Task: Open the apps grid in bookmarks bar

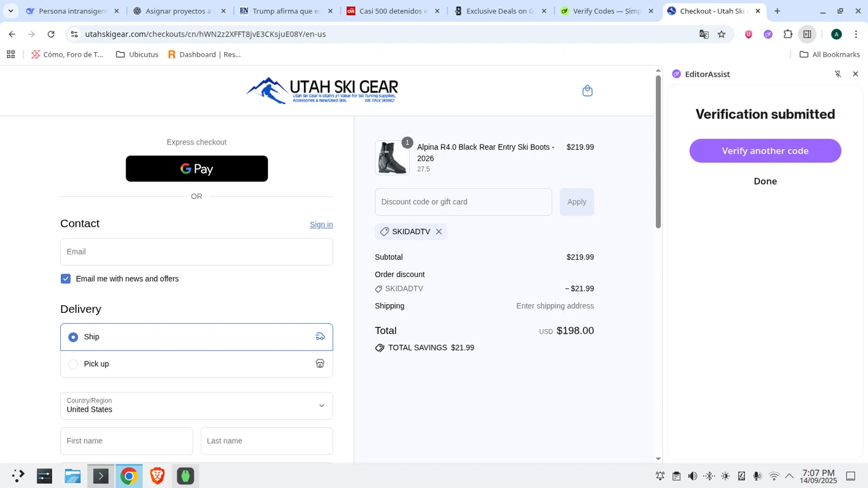Action: (10, 54)
